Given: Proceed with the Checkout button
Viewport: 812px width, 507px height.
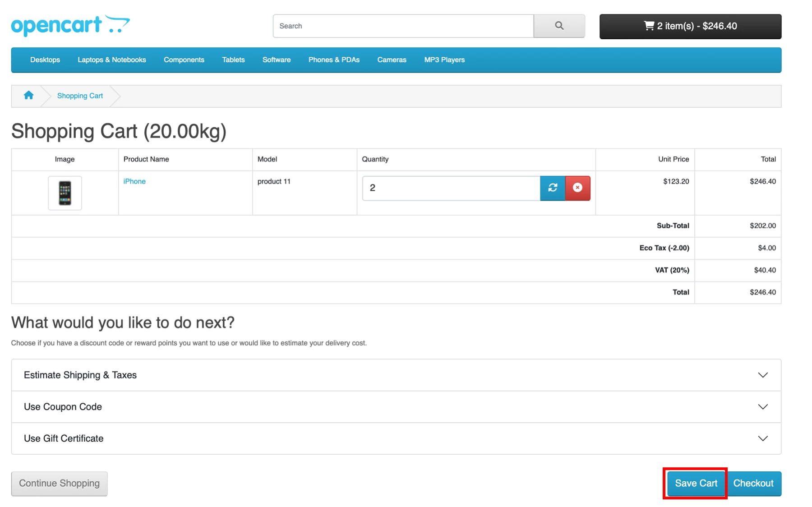Looking at the screenshot, I should (x=753, y=483).
